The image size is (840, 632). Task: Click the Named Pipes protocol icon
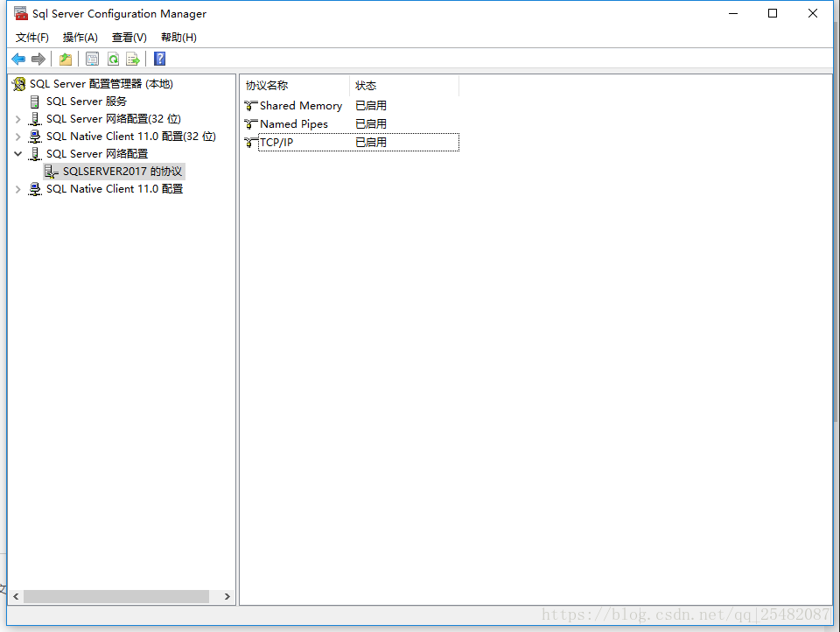[251, 124]
